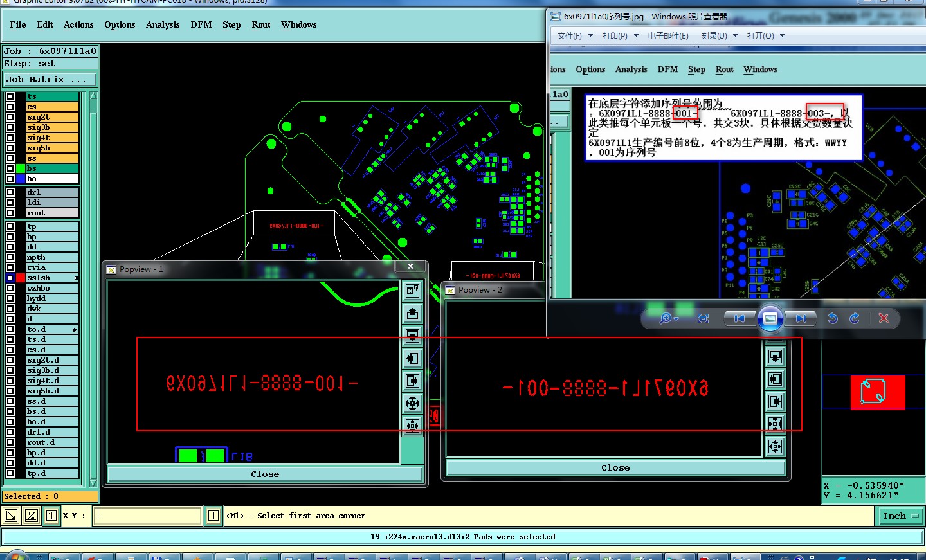Click zoom in arrows icon in Popview 1
Image resolution: width=926 pixels, height=560 pixels.
pos(412,403)
